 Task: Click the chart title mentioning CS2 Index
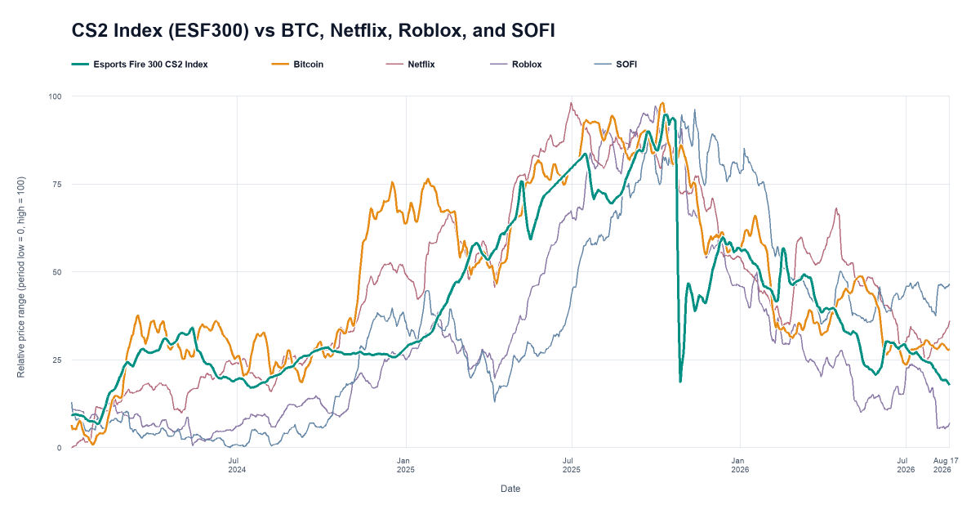tap(314, 31)
